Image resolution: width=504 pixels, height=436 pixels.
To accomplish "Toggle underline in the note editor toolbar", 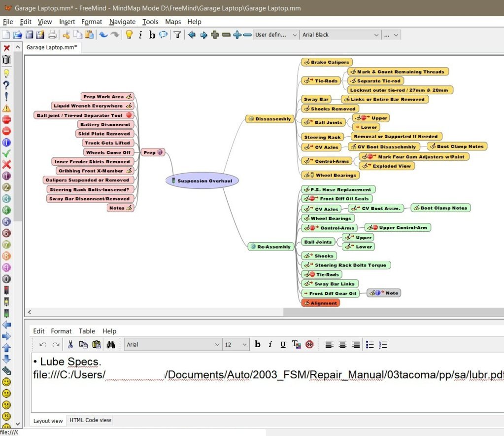I will 283,344.
